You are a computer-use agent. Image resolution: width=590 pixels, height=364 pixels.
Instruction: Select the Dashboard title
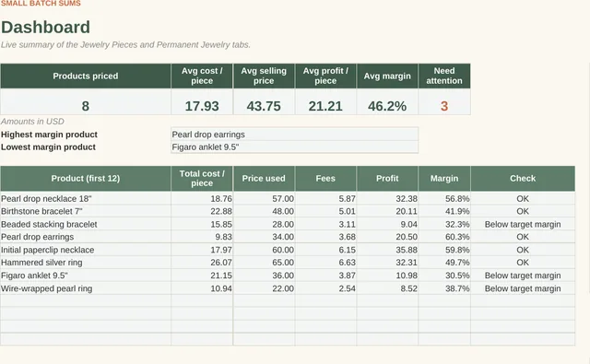coord(45,28)
